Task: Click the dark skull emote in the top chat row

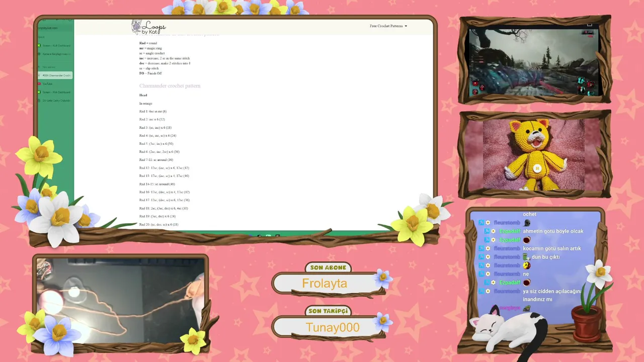Action: [x=527, y=223]
